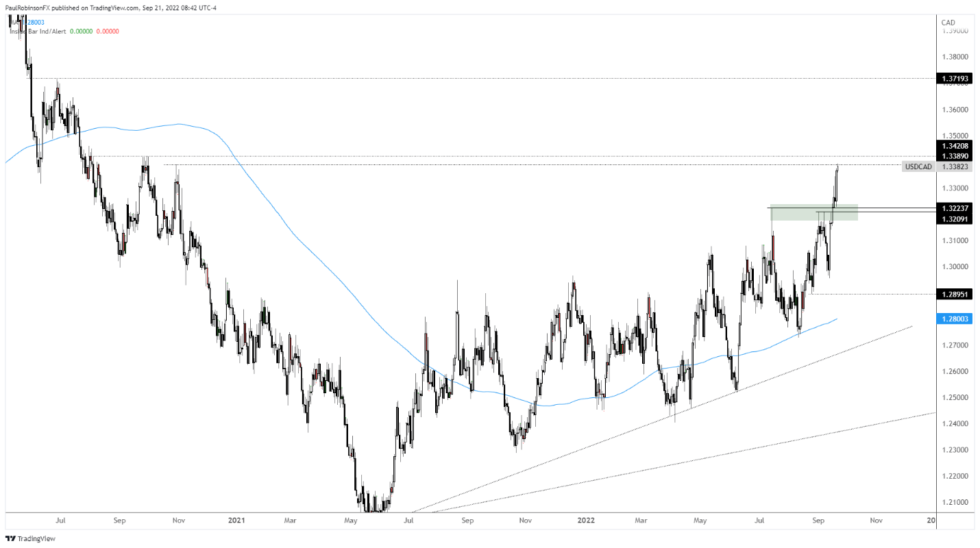Open the CAD currency selector on price axis
The width and height of the screenshot is (980, 548).
click(950, 21)
